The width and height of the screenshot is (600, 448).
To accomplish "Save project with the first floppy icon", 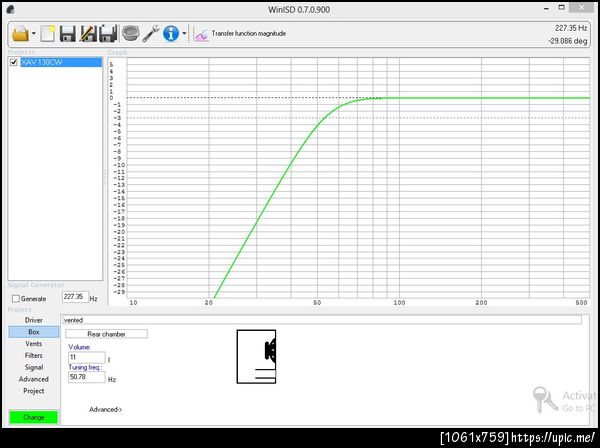I will 68,34.
